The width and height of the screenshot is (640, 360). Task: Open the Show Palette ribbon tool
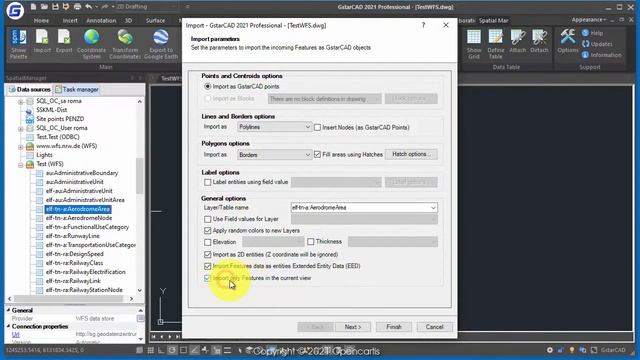(x=18, y=44)
